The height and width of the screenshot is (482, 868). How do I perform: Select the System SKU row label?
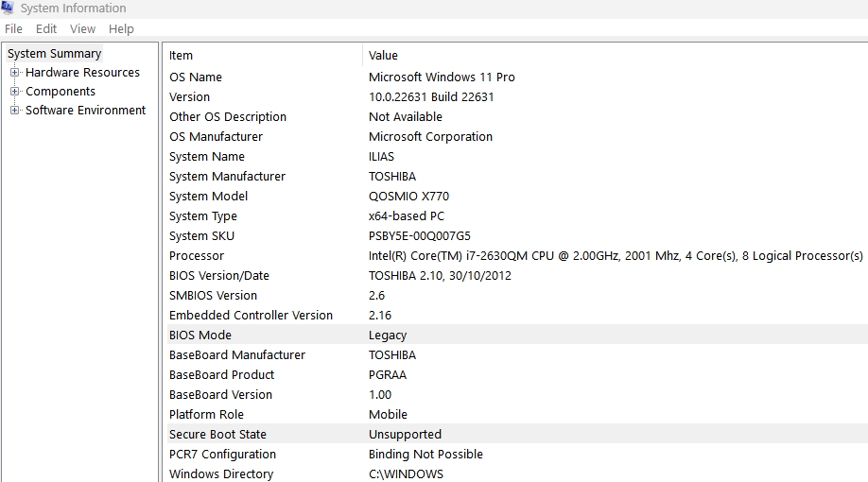202,236
